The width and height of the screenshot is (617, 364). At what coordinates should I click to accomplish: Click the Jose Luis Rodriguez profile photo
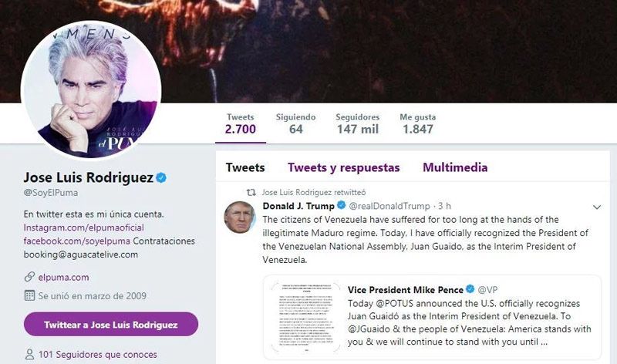tap(91, 89)
